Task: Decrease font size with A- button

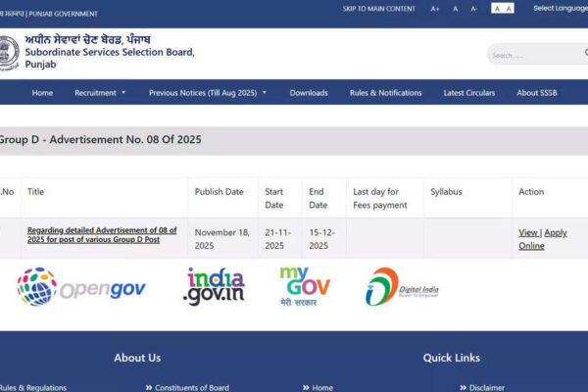Action: [x=474, y=9]
